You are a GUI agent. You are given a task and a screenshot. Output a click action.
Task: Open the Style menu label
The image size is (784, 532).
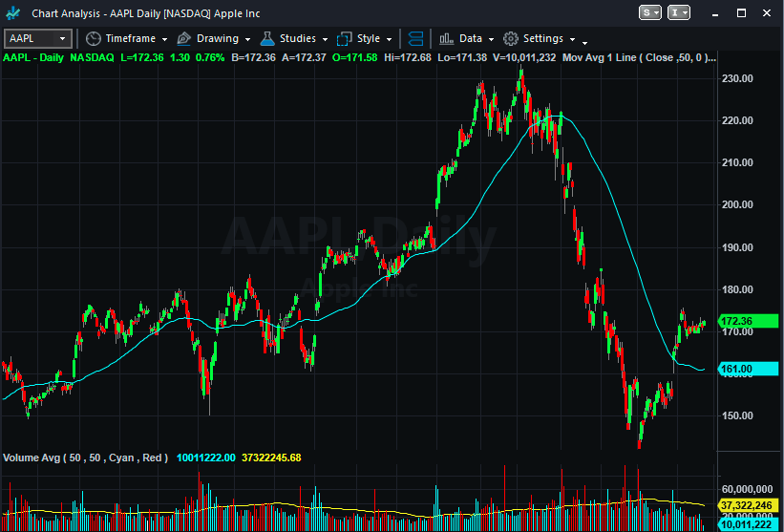pos(369,38)
